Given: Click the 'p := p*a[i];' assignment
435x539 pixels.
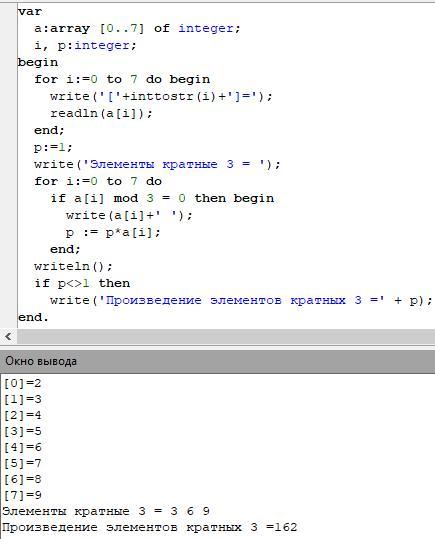Looking at the screenshot, I should point(113,233).
